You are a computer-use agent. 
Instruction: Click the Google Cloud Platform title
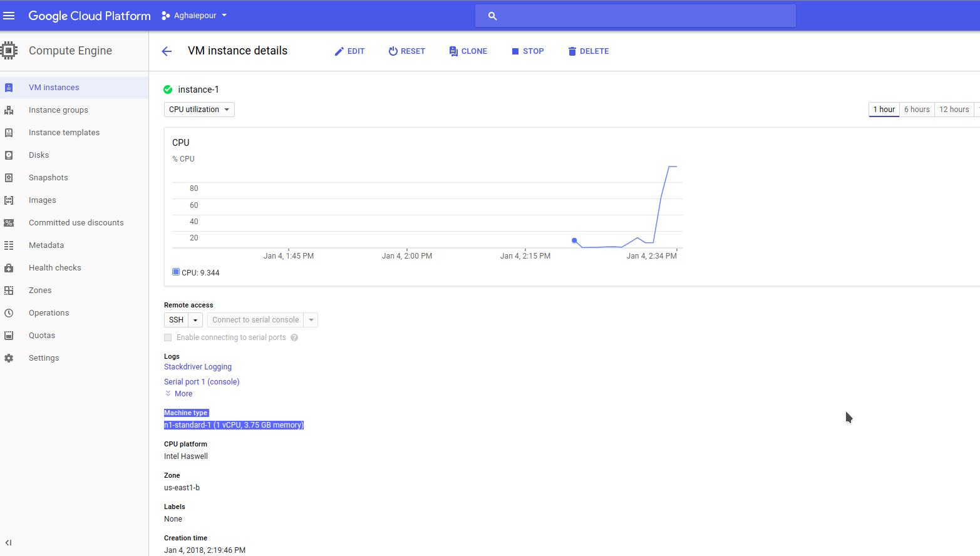click(x=90, y=16)
